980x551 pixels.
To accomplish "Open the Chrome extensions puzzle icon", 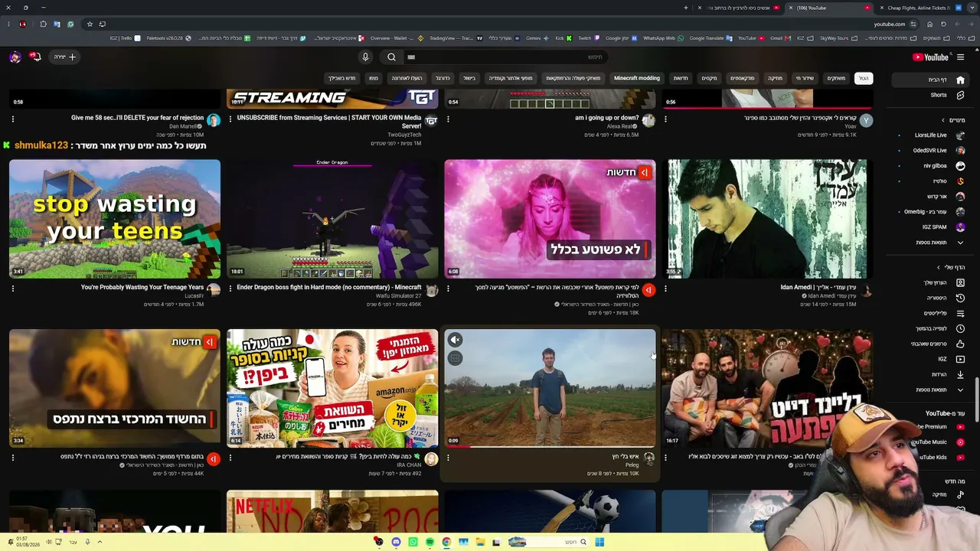I will 42,24.
